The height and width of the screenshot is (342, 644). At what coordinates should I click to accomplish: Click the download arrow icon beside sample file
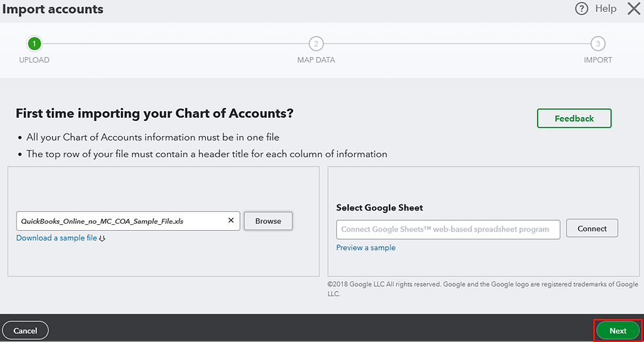click(x=102, y=238)
